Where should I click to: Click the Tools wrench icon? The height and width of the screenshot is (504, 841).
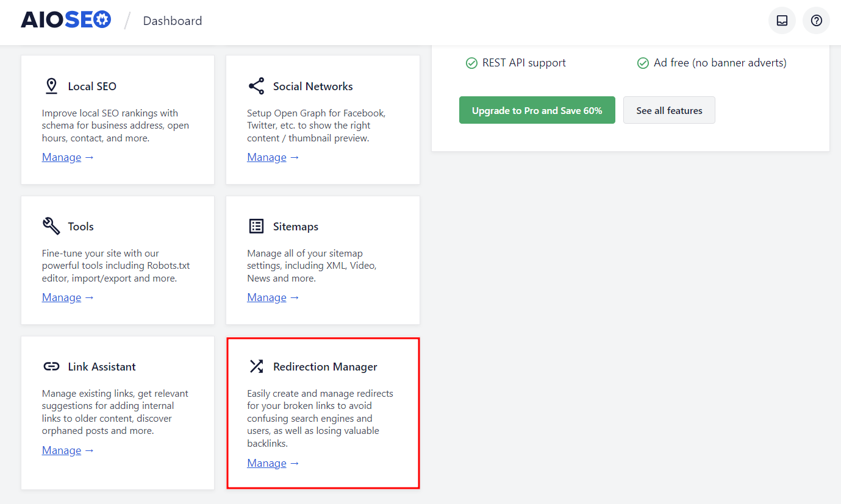point(51,225)
